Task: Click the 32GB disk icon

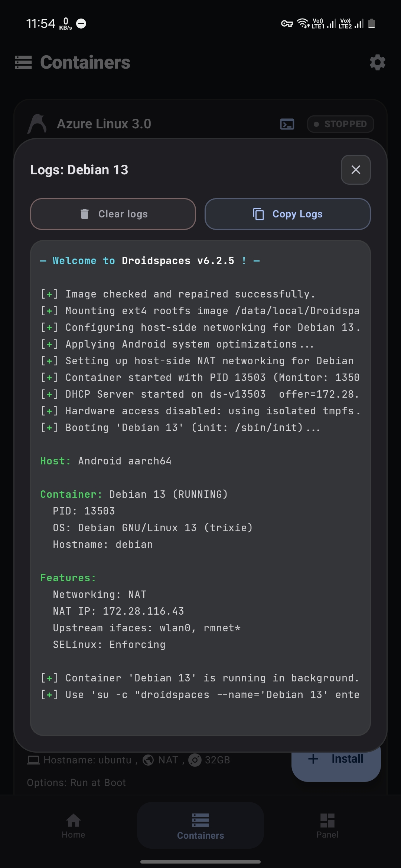Action: click(x=195, y=760)
